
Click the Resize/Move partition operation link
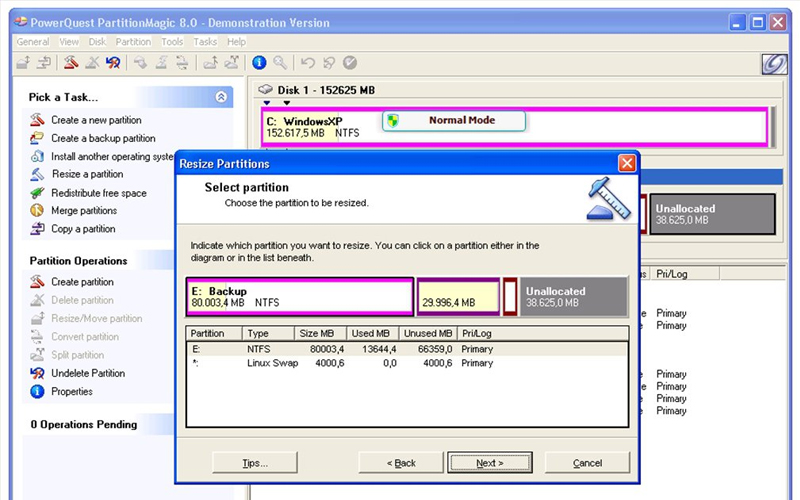96,318
